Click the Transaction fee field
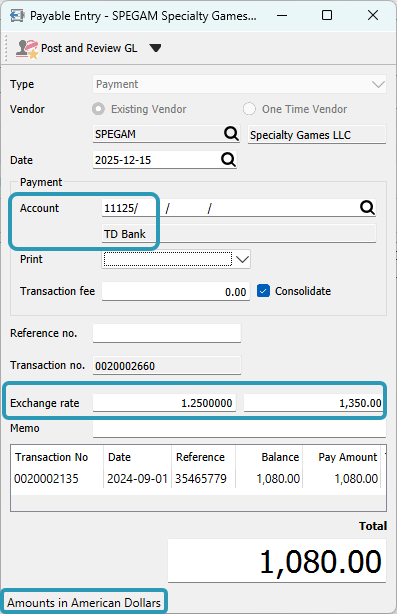This screenshot has height=614, width=397. coord(176,291)
